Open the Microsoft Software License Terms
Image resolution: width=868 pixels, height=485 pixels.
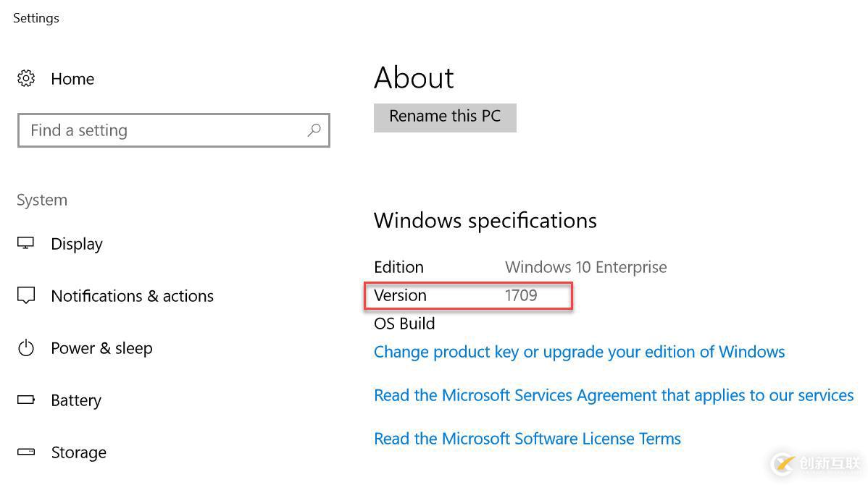527,439
